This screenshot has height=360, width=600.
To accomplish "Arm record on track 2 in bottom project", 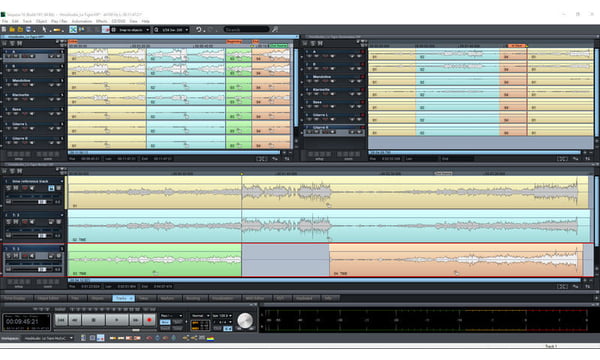I will [25, 222].
